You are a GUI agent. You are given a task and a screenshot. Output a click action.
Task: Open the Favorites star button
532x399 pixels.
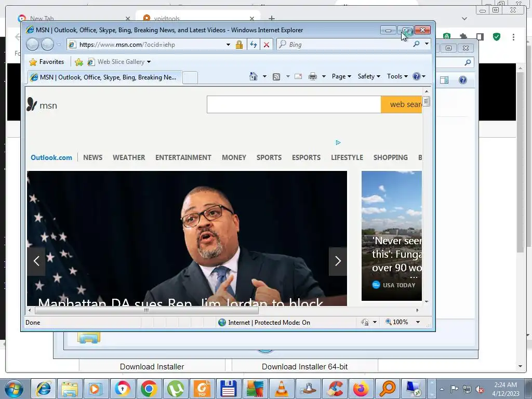46,62
